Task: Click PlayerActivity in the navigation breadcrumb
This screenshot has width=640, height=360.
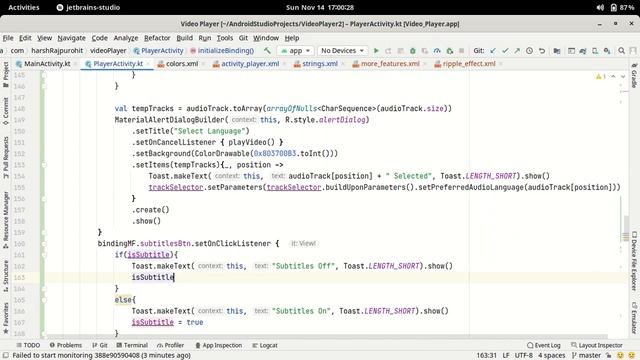Action: [158, 51]
